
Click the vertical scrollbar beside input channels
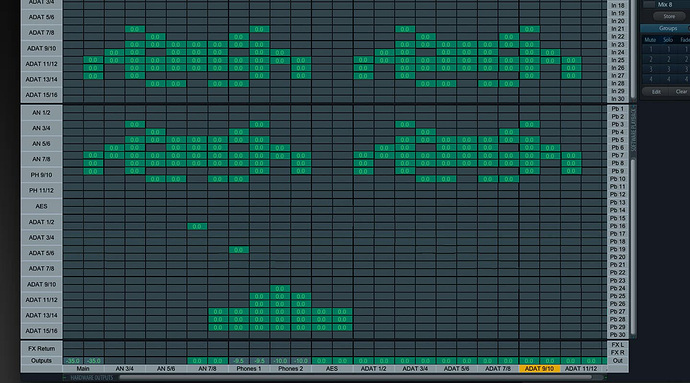tap(633, 49)
